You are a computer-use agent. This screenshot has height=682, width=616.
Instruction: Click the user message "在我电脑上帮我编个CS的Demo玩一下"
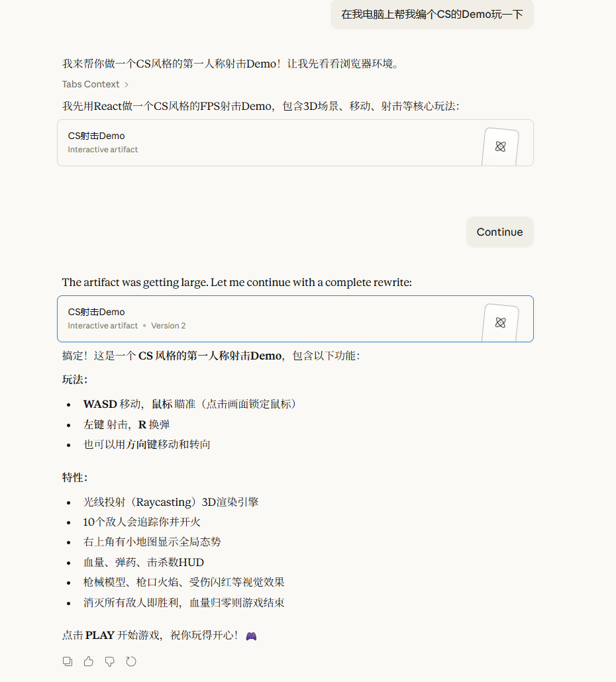tap(432, 15)
